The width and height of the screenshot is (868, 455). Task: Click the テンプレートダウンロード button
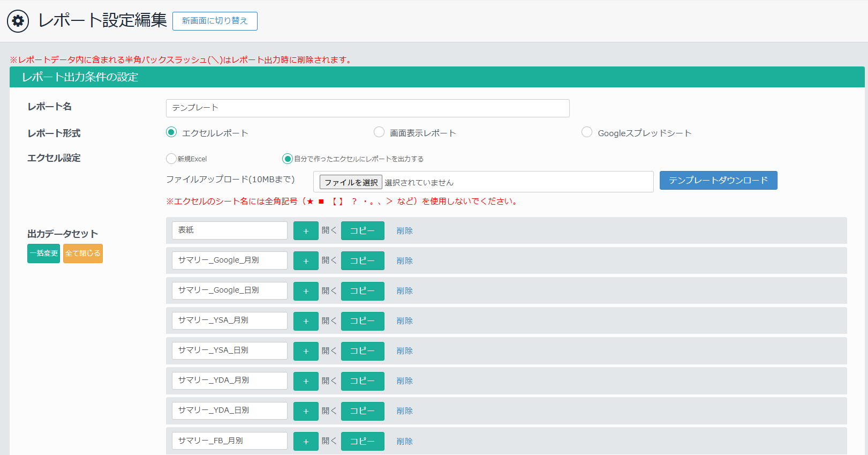tap(718, 181)
